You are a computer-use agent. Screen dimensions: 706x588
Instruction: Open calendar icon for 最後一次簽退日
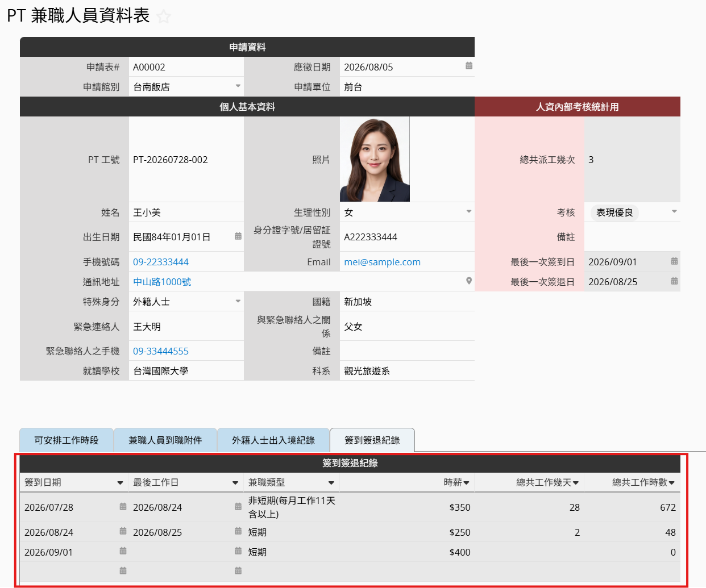(674, 281)
